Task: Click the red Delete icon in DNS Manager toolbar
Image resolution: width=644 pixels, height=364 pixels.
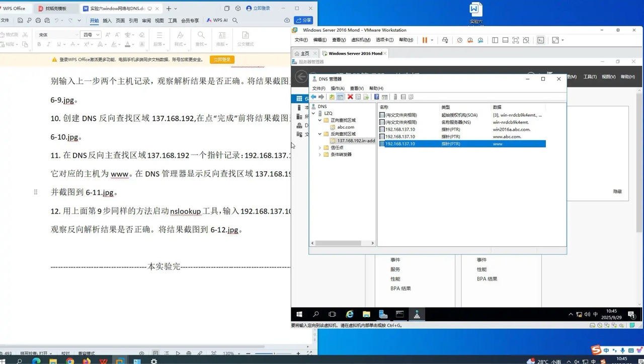Action: click(350, 97)
